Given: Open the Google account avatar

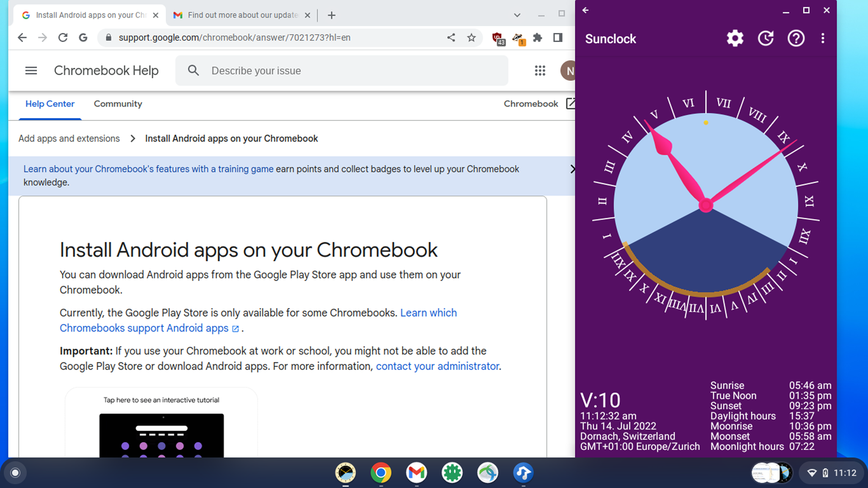Looking at the screenshot, I should coord(568,70).
